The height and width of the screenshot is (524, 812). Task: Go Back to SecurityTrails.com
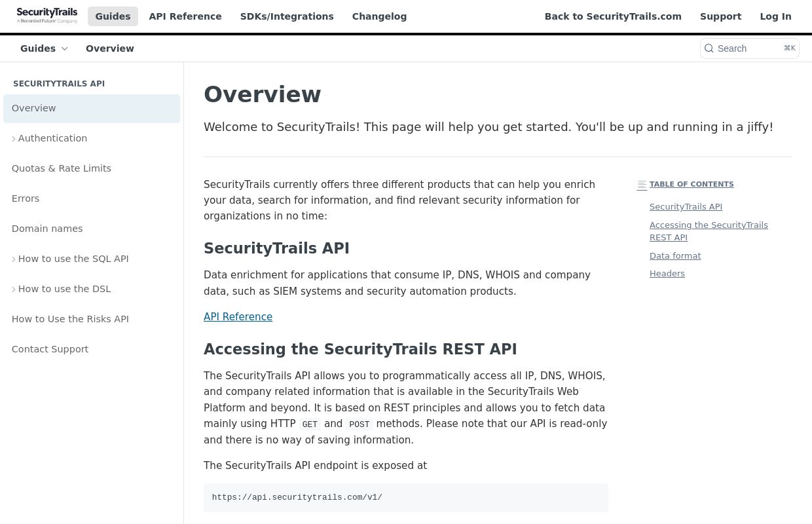[x=613, y=16]
